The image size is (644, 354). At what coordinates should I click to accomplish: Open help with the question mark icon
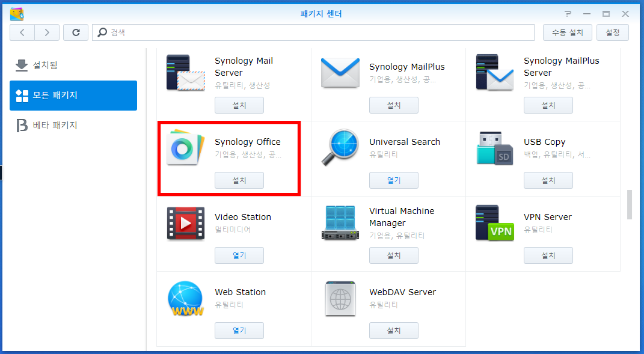568,14
